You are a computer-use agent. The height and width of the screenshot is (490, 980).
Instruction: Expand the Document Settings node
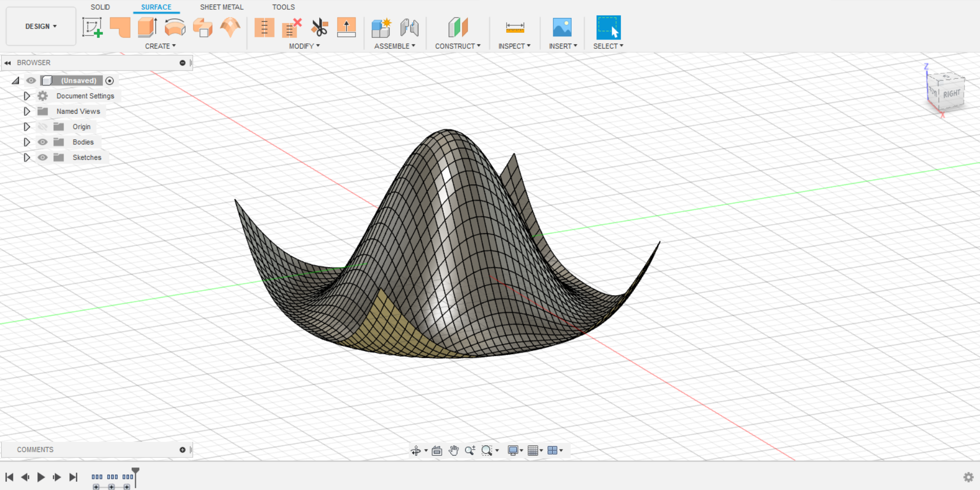27,96
